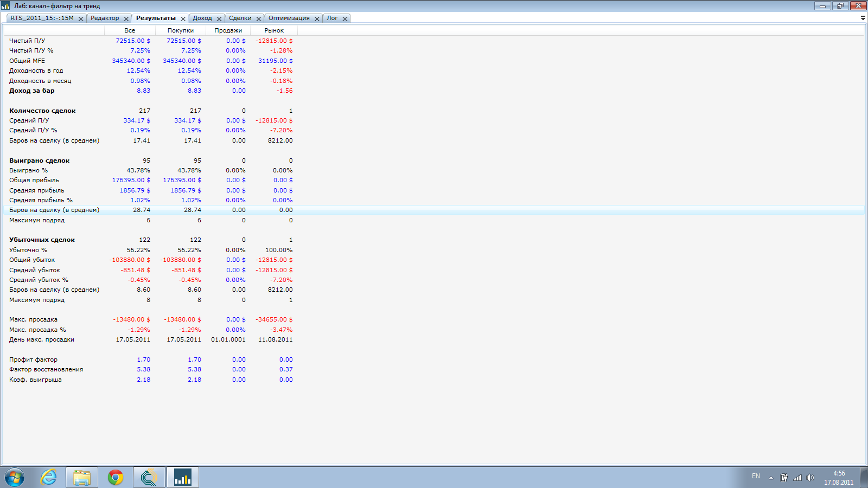Viewport: 868px width, 488px height.
Task: Select the Профит фактор row
Action: (x=33, y=359)
